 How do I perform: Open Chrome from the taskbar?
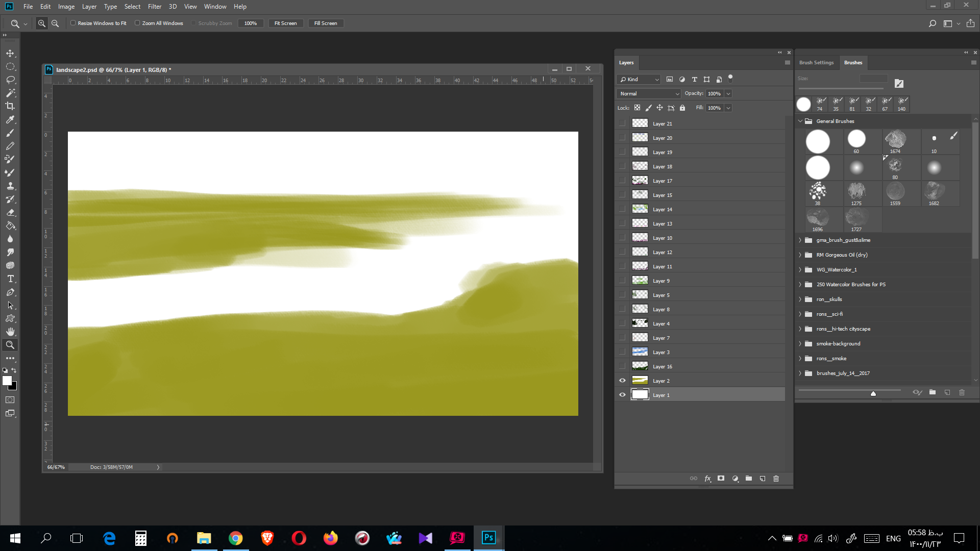(x=236, y=538)
